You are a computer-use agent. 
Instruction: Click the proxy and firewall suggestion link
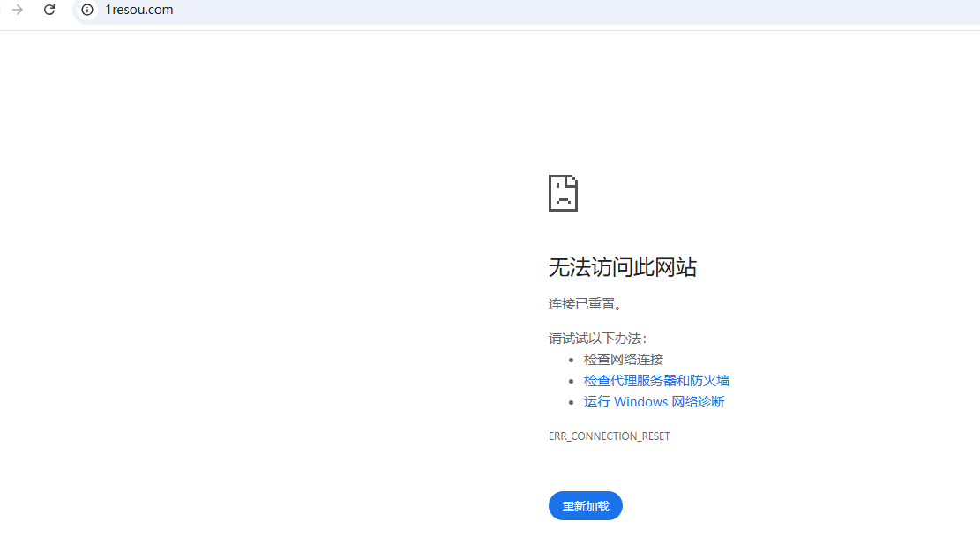point(656,380)
